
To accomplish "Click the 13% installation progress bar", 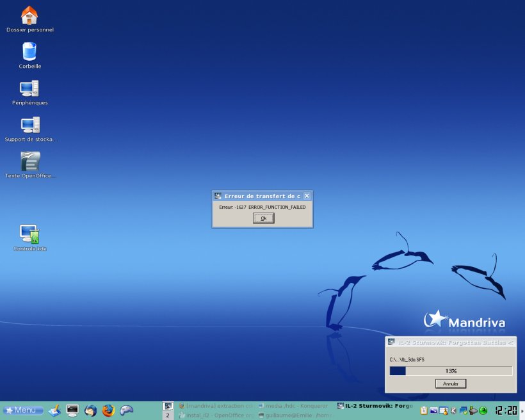I will [451, 371].
